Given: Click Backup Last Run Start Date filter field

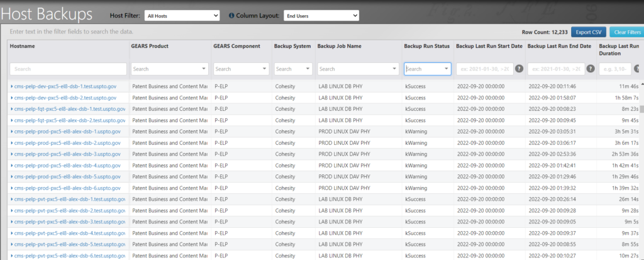Looking at the screenshot, I should (x=484, y=69).
